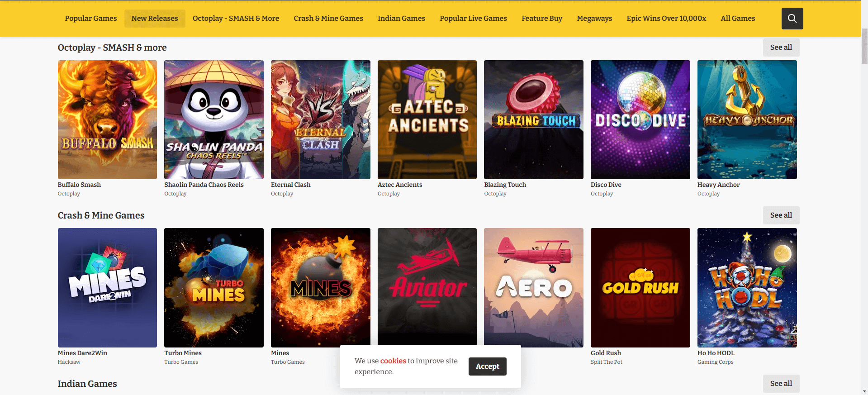Click the page vertical scrollbar thumb
Image resolution: width=868 pixels, height=395 pixels.
[864, 46]
